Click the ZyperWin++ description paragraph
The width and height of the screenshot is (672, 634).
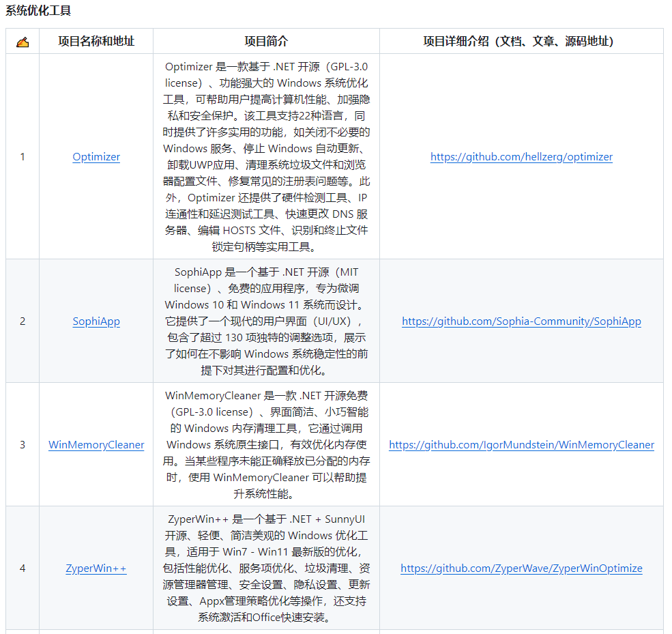266,568
